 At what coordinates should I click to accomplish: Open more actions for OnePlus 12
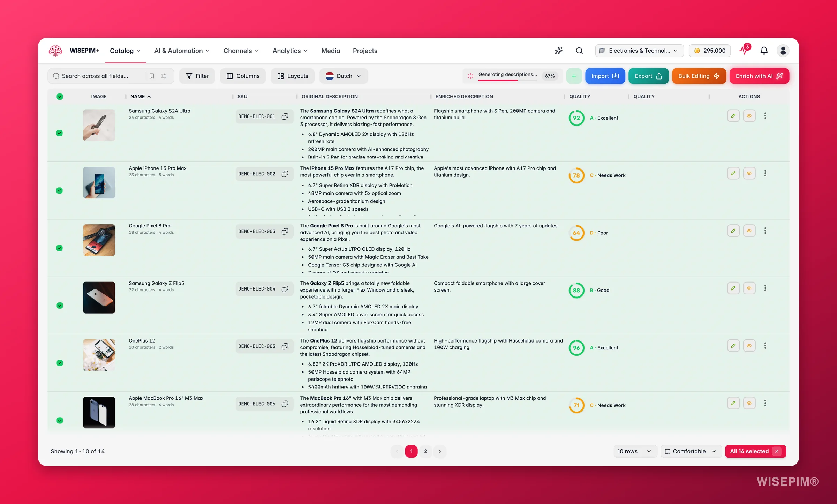pyautogui.click(x=765, y=346)
